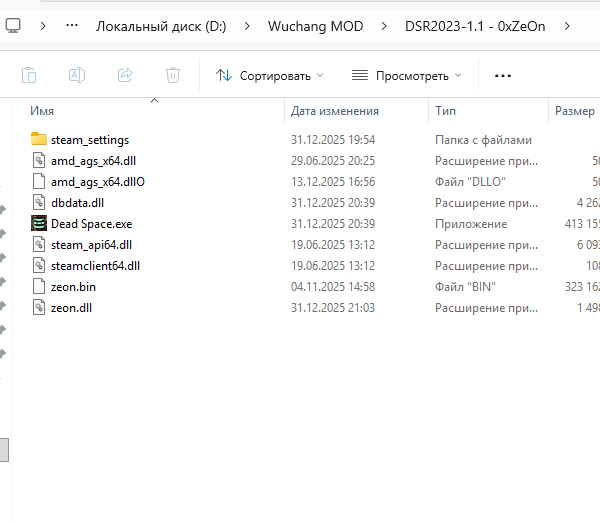Click the Rename icon in toolbar

pos(77,75)
